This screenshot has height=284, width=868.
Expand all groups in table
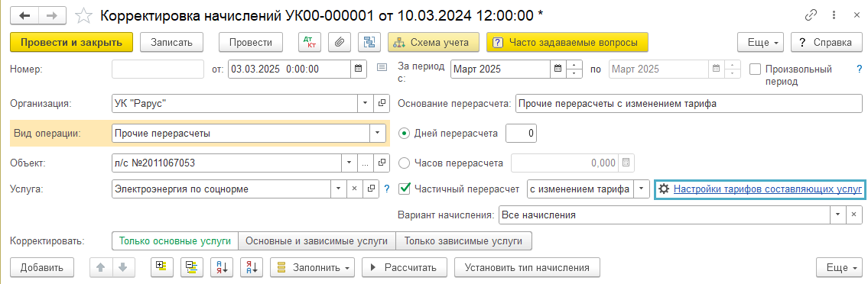tap(161, 267)
